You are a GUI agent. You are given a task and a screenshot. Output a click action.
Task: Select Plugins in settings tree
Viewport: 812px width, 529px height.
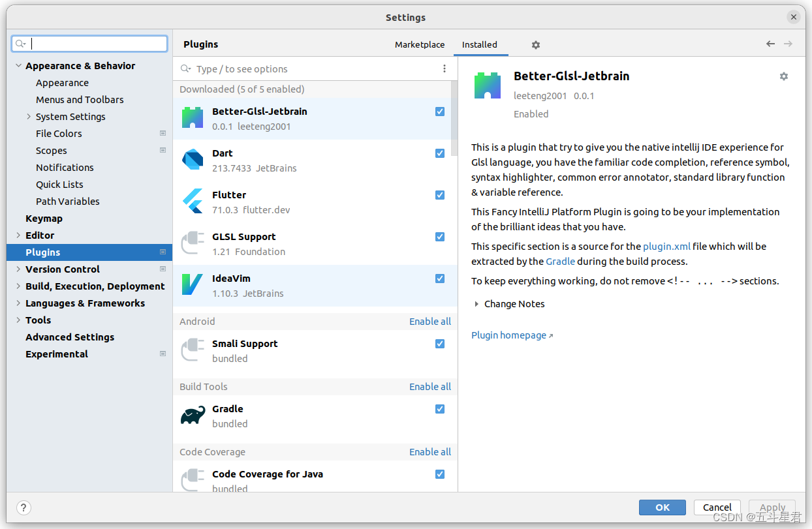click(89, 252)
